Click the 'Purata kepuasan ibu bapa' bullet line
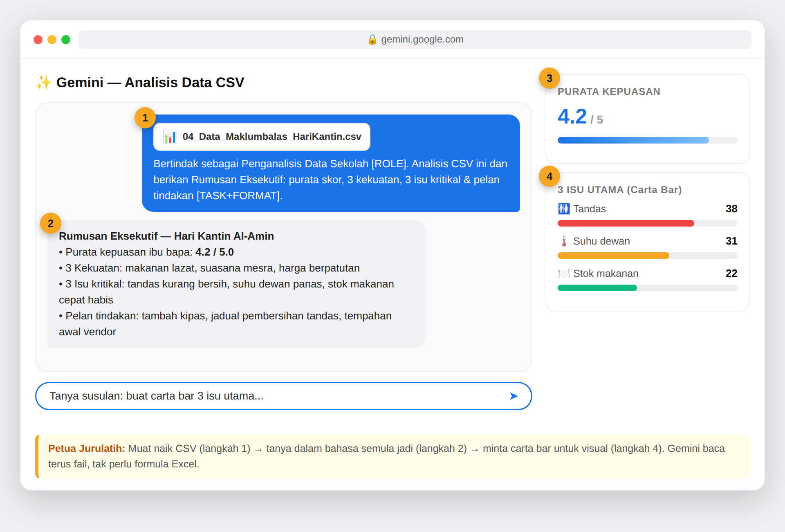The height and width of the screenshot is (532, 785). click(x=146, y=252)
